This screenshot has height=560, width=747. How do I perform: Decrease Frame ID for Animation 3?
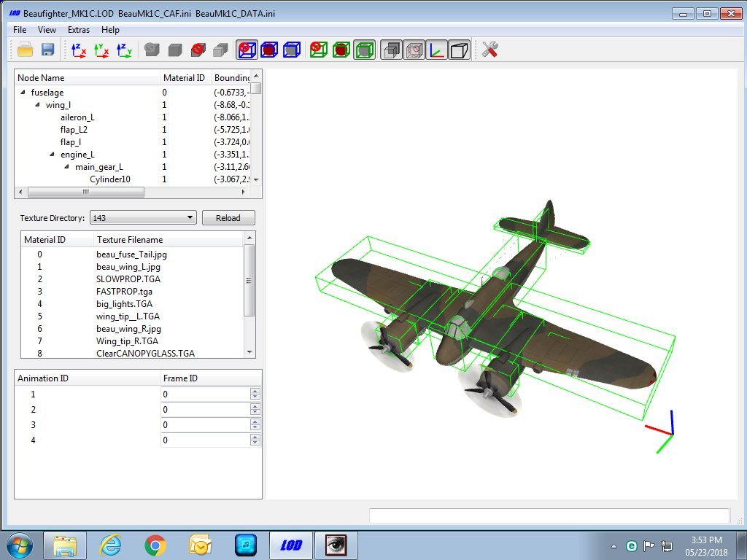(255, 428)
